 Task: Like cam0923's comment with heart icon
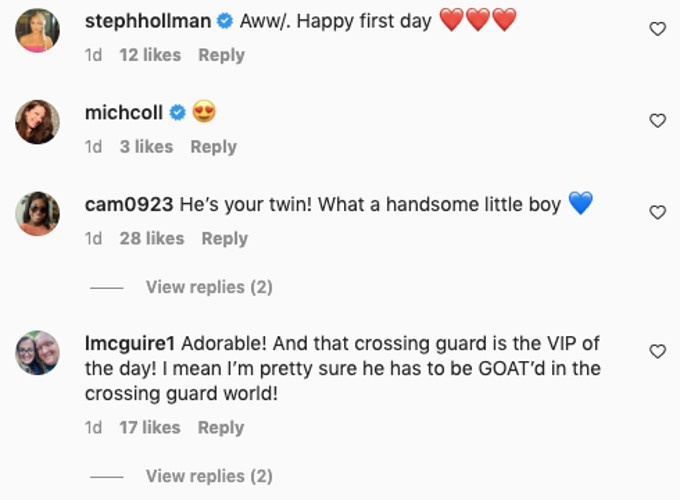coord(657,212)
